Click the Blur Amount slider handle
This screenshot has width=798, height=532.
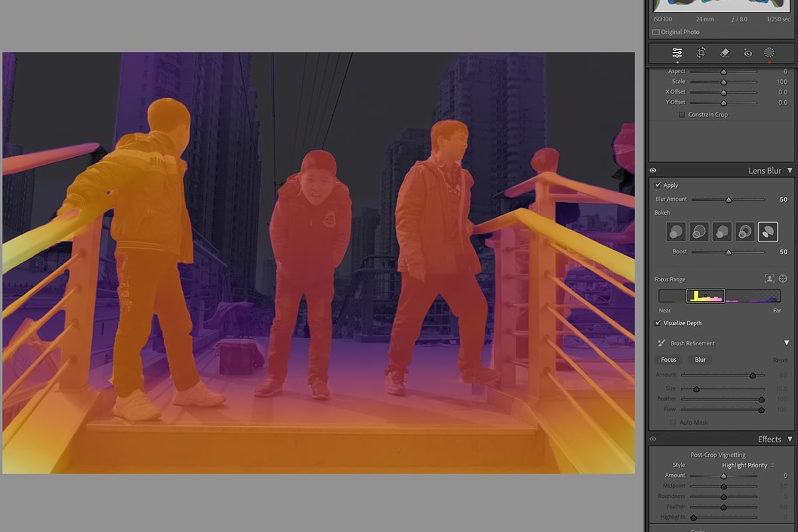point(728,199)
